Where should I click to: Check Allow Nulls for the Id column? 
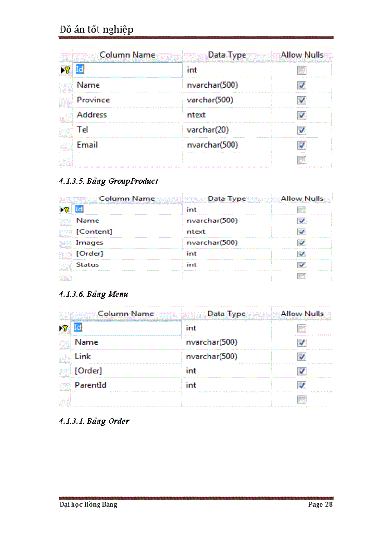(x=301, y=70)
